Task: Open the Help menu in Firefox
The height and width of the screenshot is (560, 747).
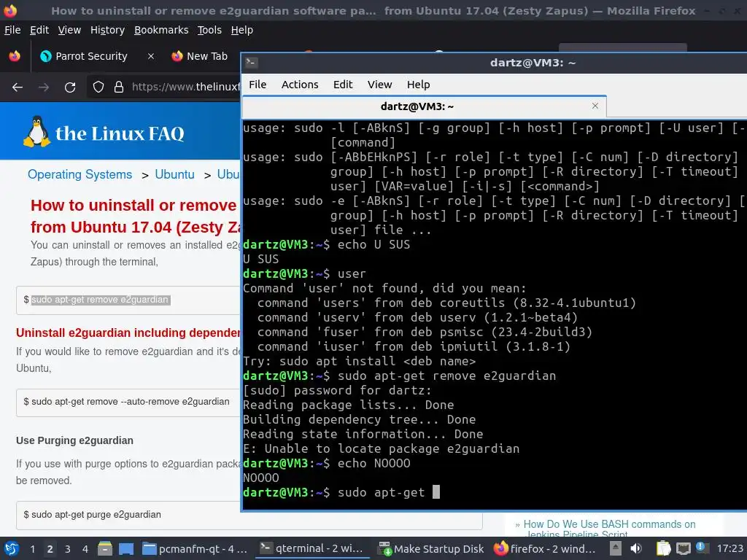Action: point(242,30)
